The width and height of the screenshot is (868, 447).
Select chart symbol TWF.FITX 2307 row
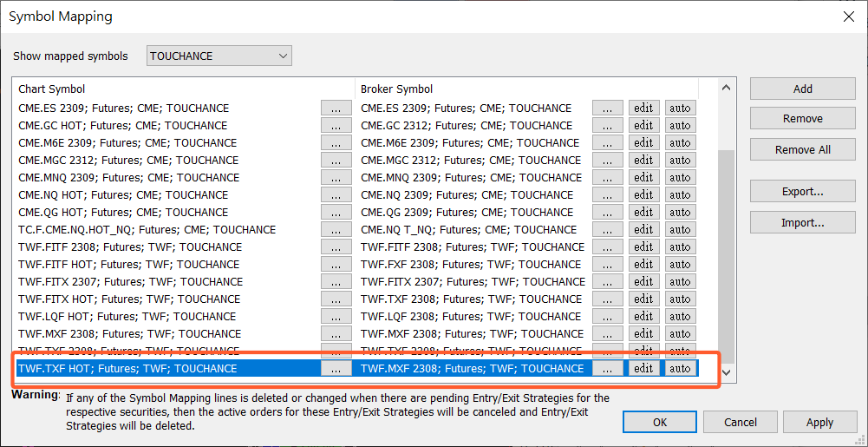(x=130, y=282)
